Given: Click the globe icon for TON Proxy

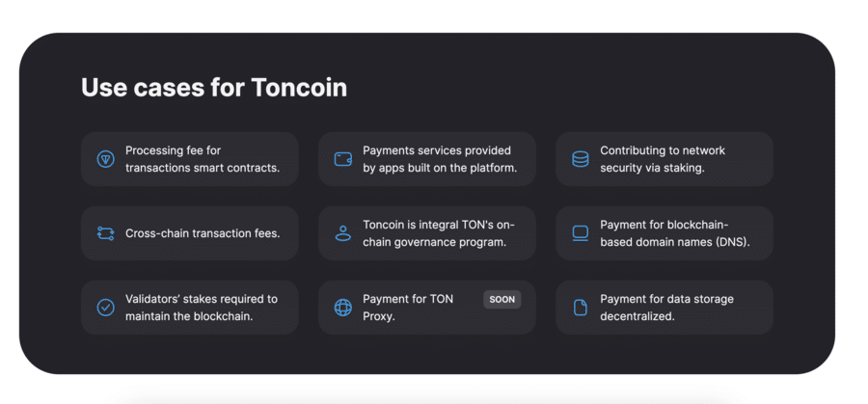Looking at the screenshot, I should coord(342,308).
